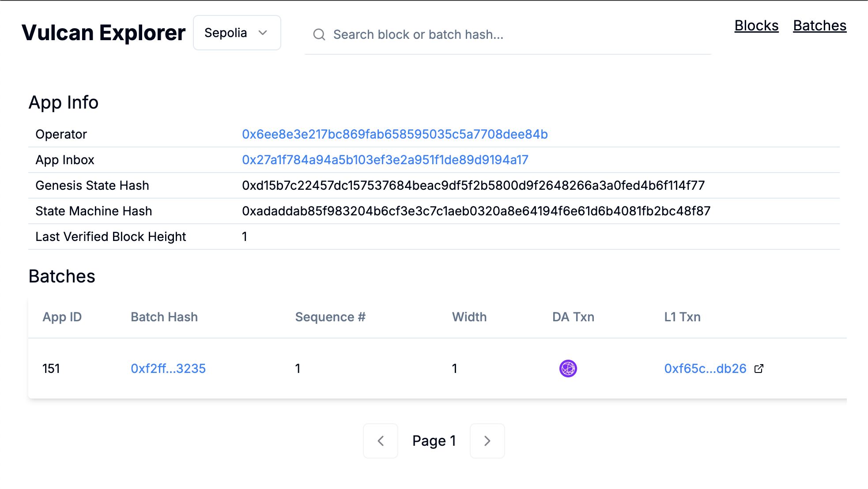The image size is (868, 489).
Task: Click the DA Txn column header
Action: pyautogui.click(x=573, y=317)
